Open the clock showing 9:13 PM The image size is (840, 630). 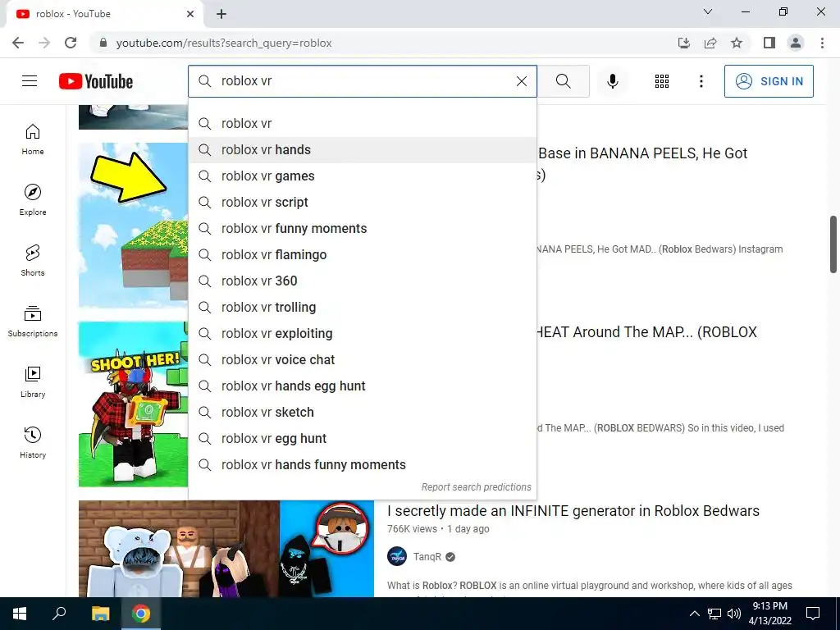(x=769, y=614)
